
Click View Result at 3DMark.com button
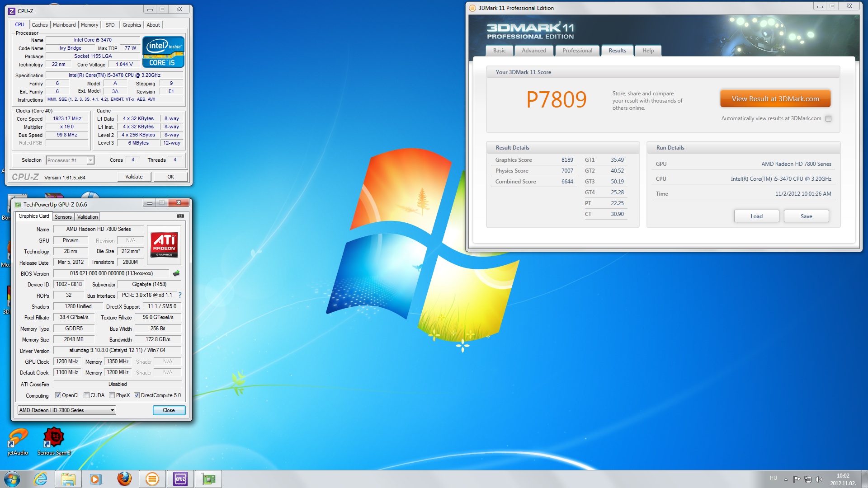click(775, 99)
